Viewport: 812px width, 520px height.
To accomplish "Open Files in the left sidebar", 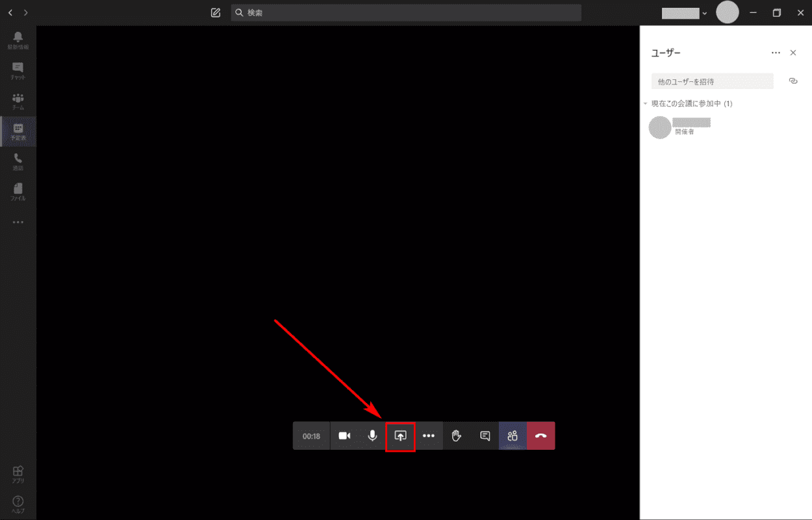I will click(x=18, y=192).
